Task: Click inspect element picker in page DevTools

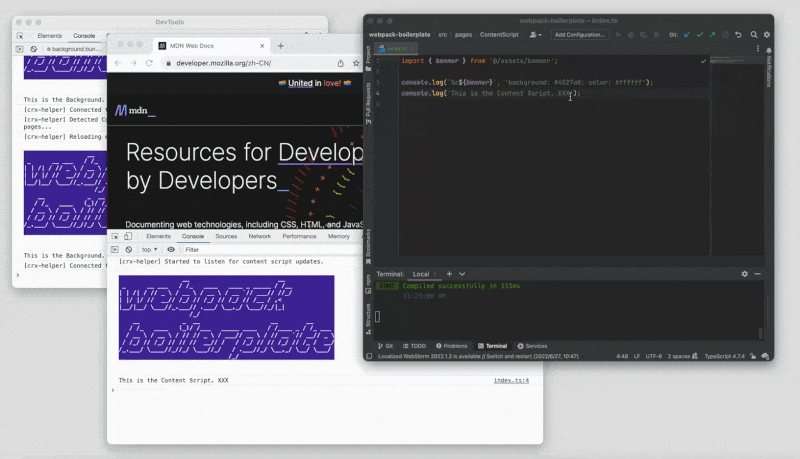Action: click(115, 236)
